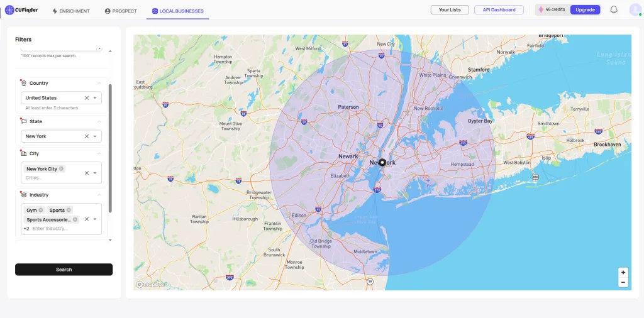
Task: Switch to Local Businesses tab
Action: (177, 11)
